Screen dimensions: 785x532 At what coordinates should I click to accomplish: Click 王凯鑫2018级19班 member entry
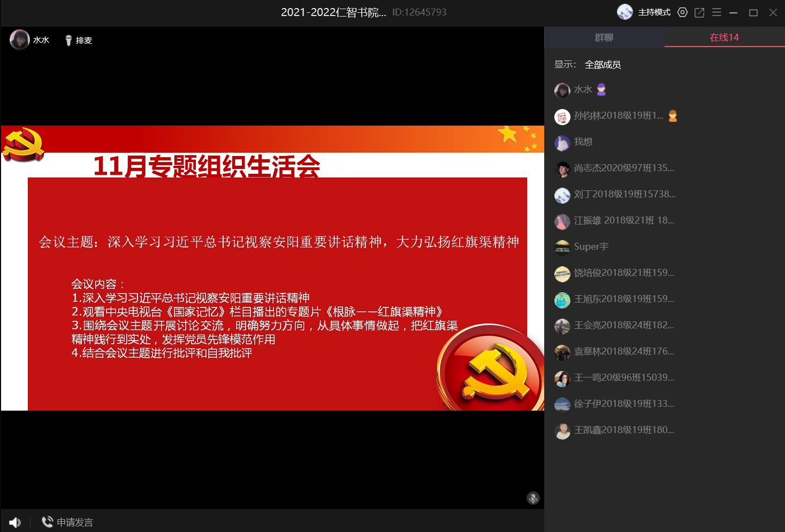tap(623, 430)
